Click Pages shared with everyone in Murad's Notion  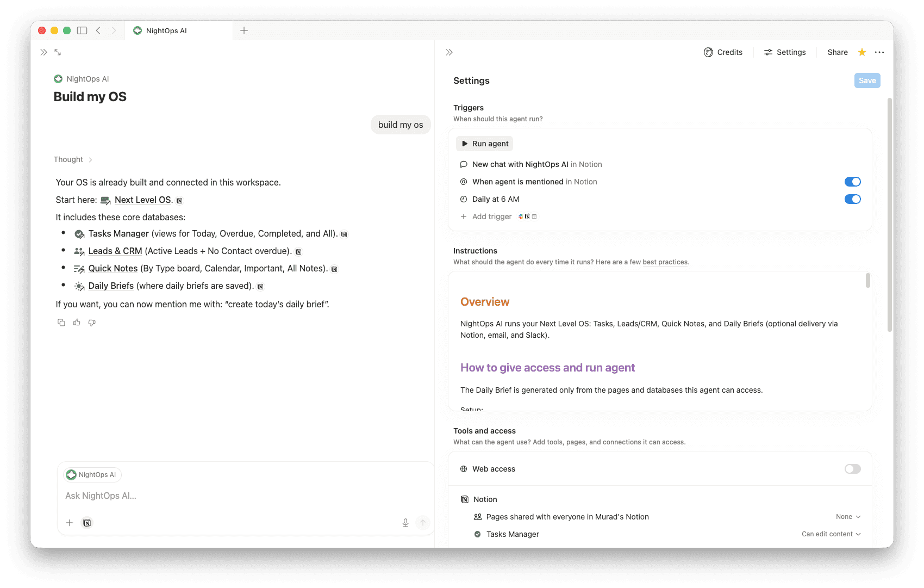(x=567, y=517)
